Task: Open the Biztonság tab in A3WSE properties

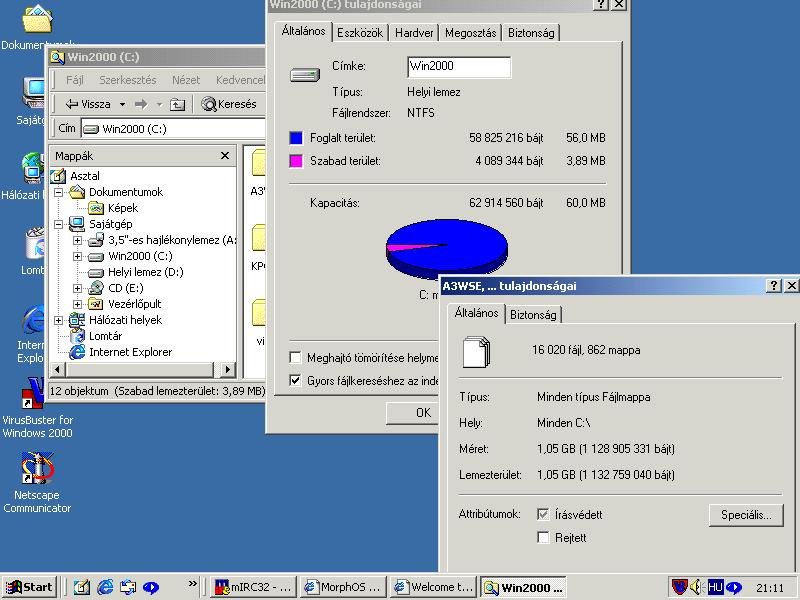Action: [534, 315]
